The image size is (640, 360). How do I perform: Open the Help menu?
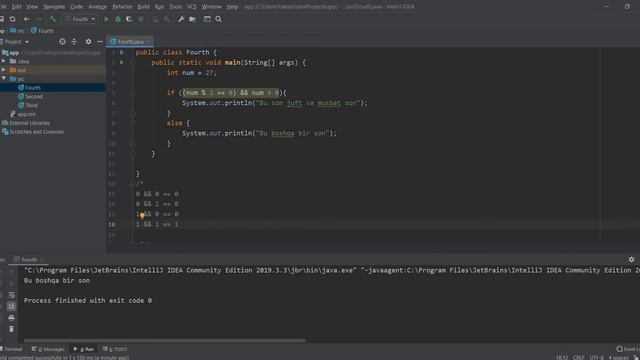[232, 7]
